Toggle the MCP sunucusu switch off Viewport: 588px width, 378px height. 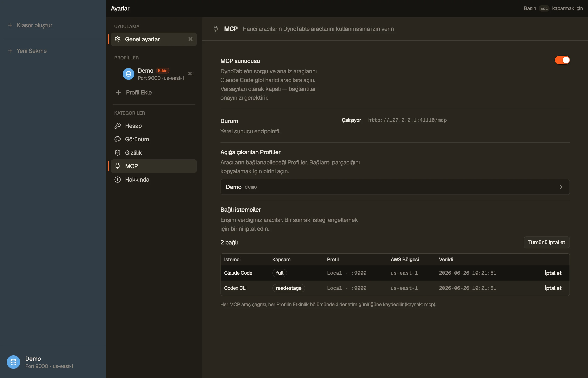(x=562, y=60)
